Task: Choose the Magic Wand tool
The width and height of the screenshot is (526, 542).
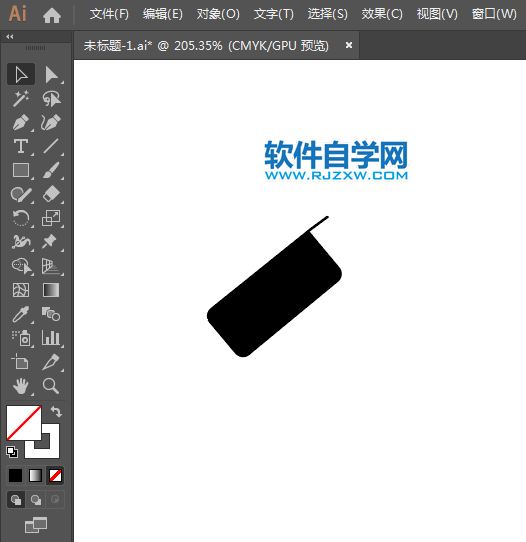Action: tap(21, 99)
